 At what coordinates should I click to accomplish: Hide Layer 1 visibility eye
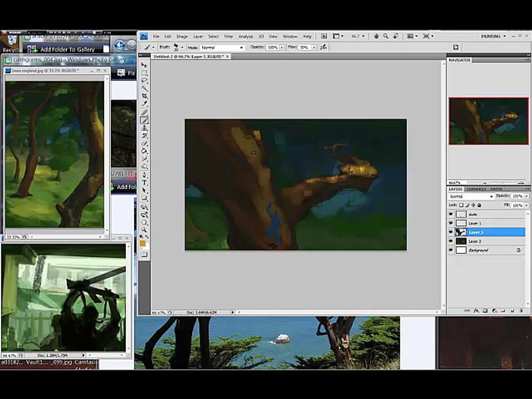coord(451,223)
